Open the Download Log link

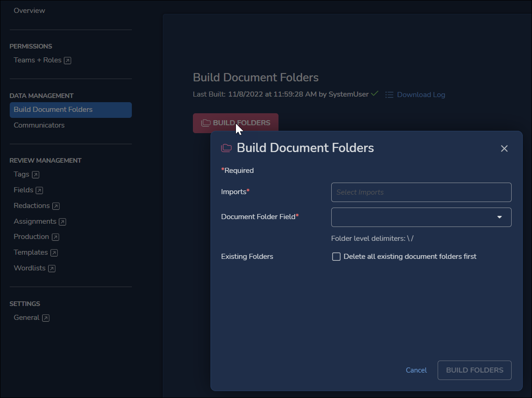click(x=421, y=94)
